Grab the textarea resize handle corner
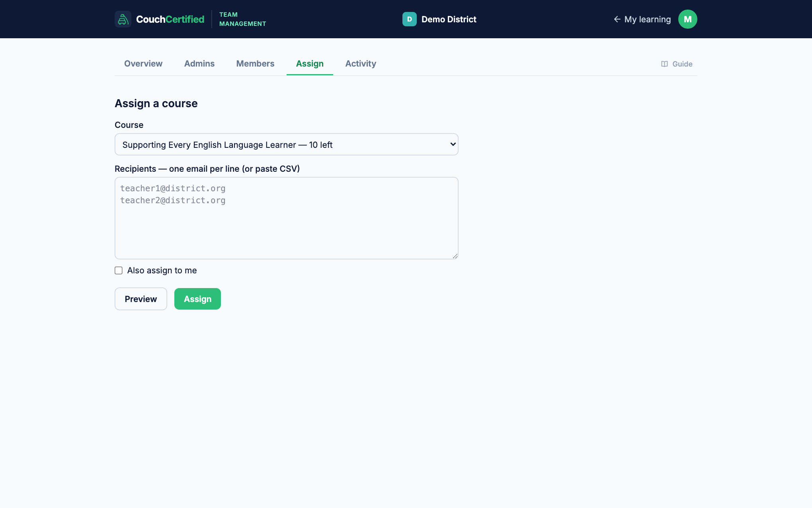This screenshot has height=508, width=812. coord(455,256)
